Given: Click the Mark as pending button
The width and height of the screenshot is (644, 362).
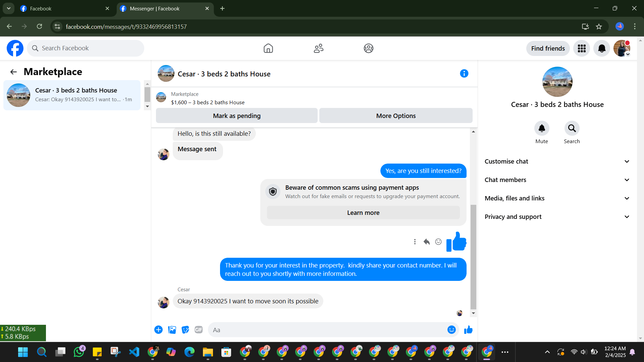Looking at the screenshot, I should pyautogui.click(x=237, y=116).
